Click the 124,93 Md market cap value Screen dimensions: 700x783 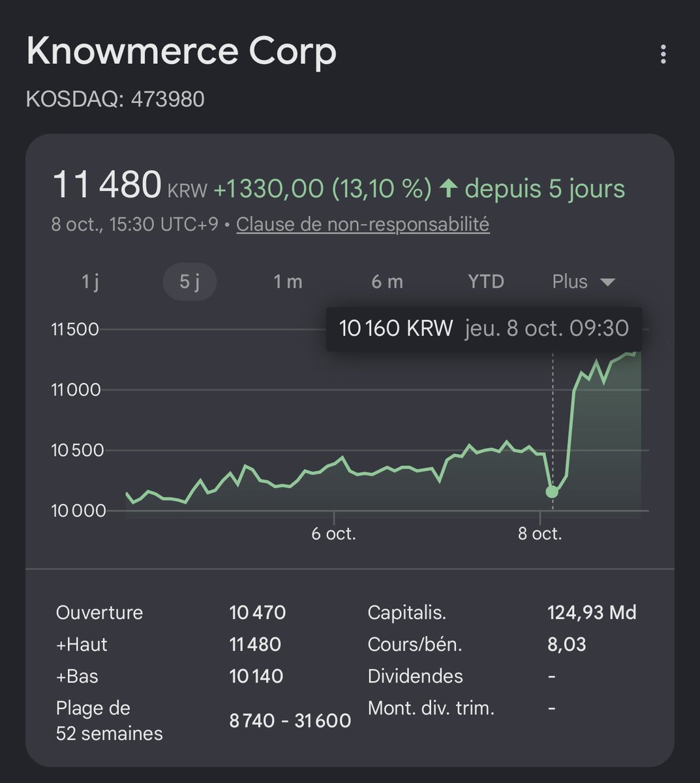point(592,613)
